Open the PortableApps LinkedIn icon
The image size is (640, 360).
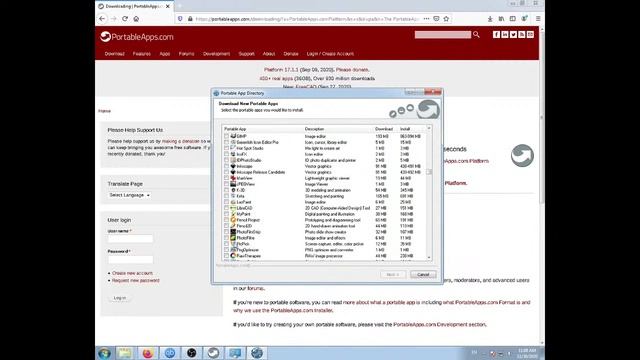pos(505,35)
